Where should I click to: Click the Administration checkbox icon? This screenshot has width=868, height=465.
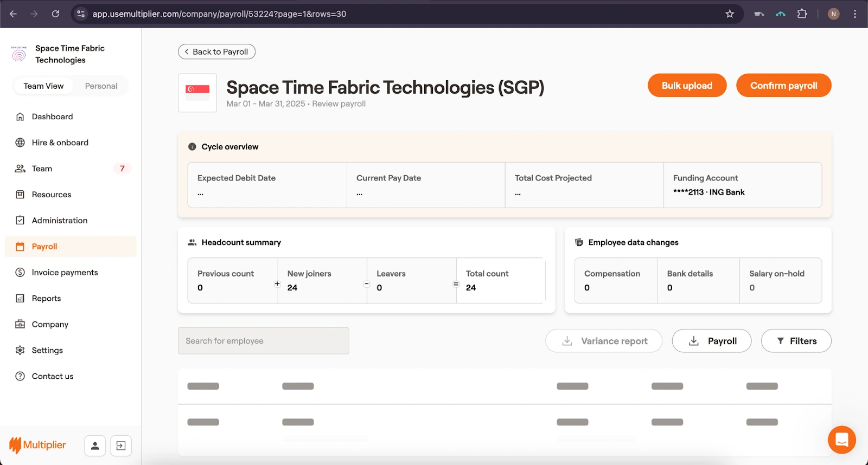click(x=20, y=221)
